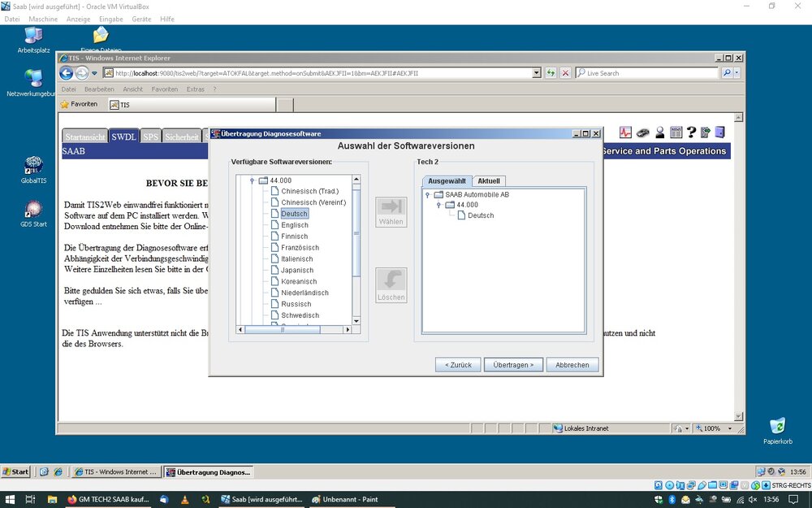Click the Live Search magnifier button
812x508 pixels.
(x=727, y=73)
